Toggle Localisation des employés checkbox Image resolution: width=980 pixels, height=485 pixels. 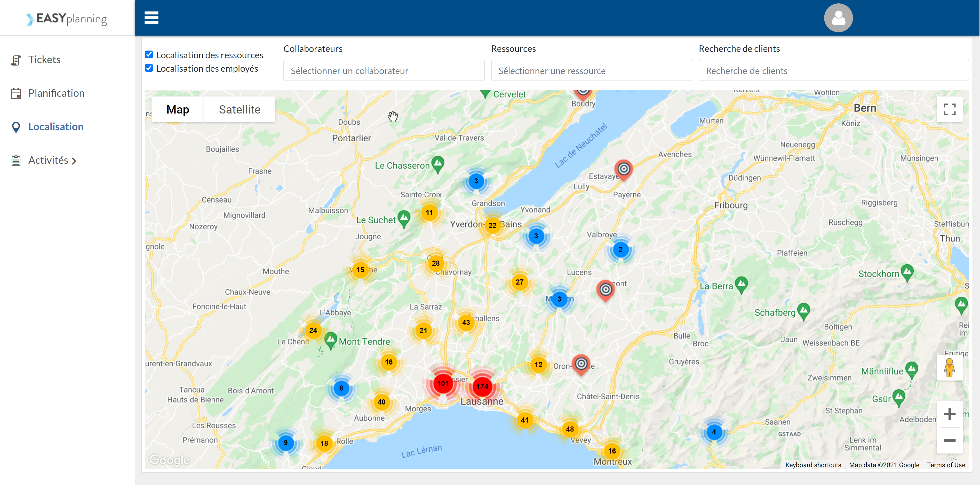coord(149,68)
